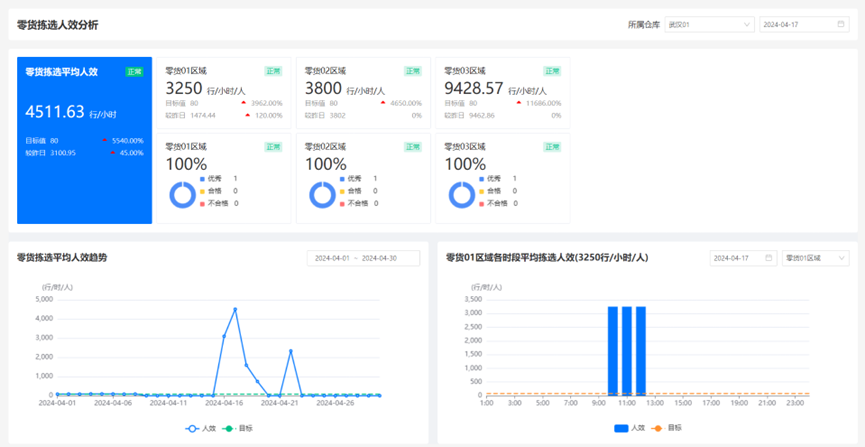Click the 零货03区域 donut chart ring
The image size is (865, 447).
(461, 194)
